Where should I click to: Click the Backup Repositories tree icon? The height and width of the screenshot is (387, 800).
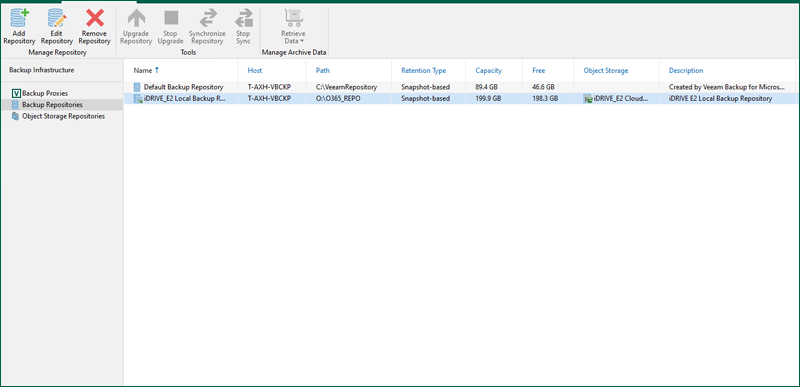click(15, 105)
